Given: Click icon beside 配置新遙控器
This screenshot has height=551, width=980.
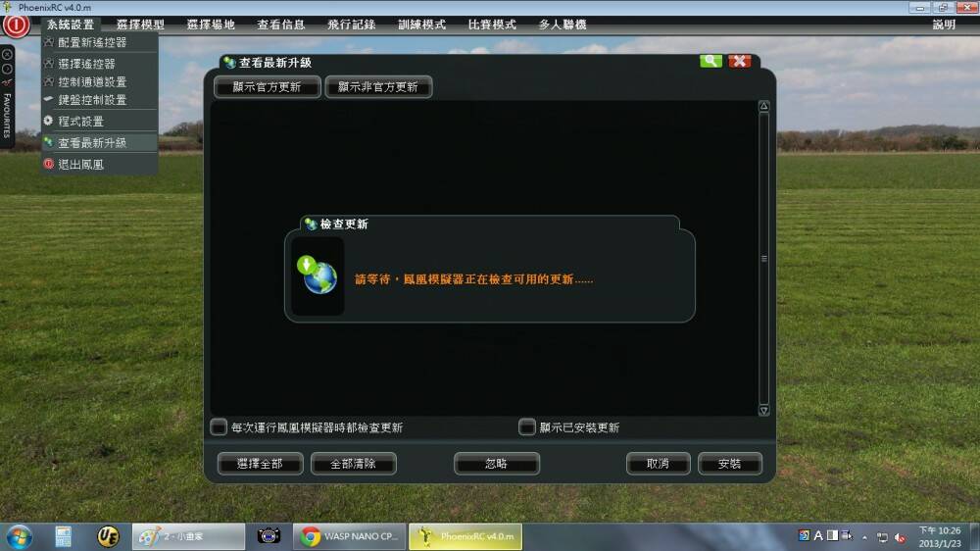Looking at the screenshot, I should click(x=49, y=42).
